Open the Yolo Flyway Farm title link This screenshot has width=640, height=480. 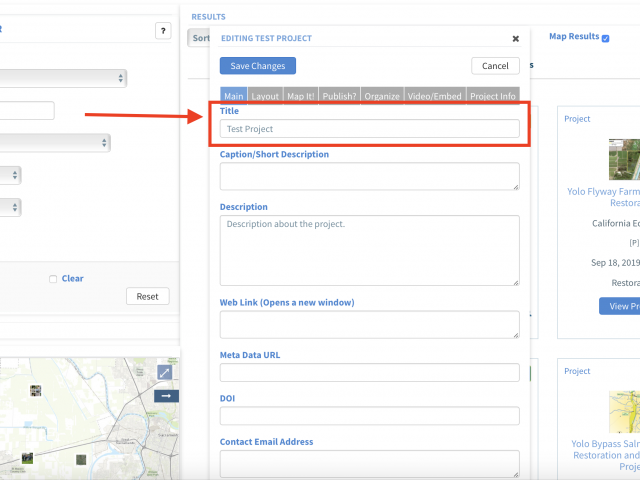(603, 197)
